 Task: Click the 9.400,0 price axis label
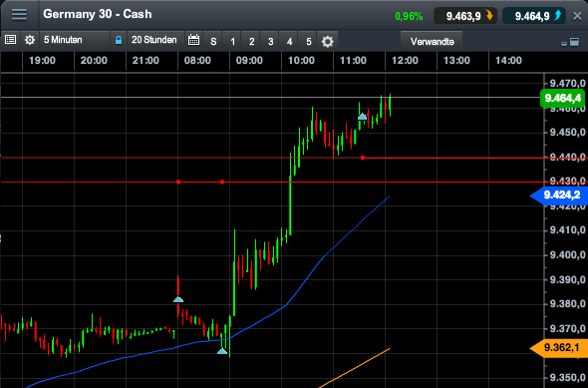(567, 255)
